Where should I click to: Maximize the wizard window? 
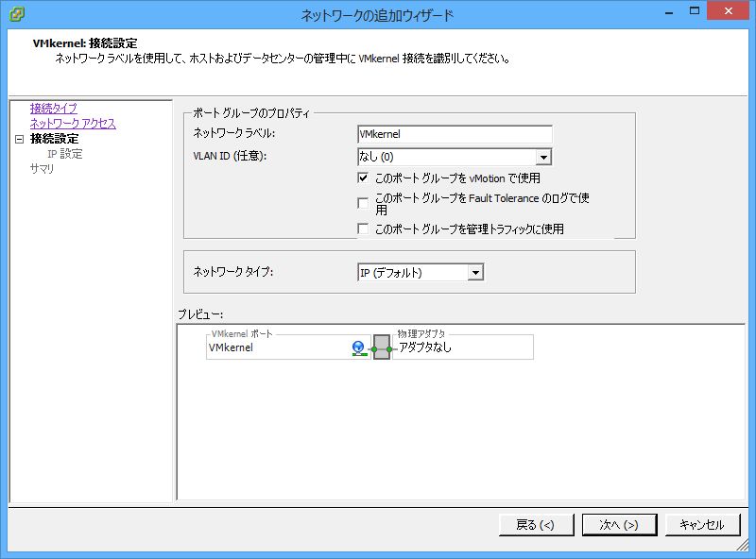[695, 11]
